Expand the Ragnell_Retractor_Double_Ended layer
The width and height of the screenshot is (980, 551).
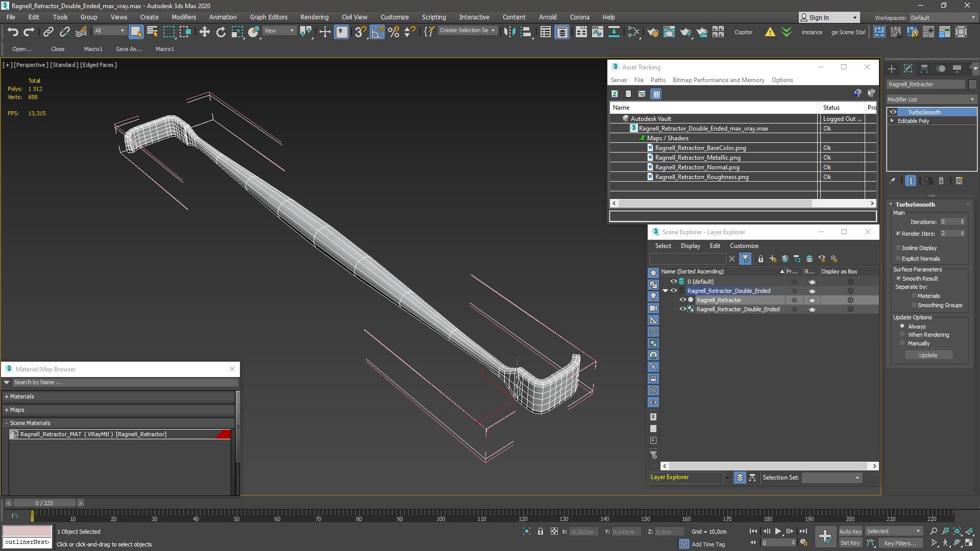(x=665, y=290)
